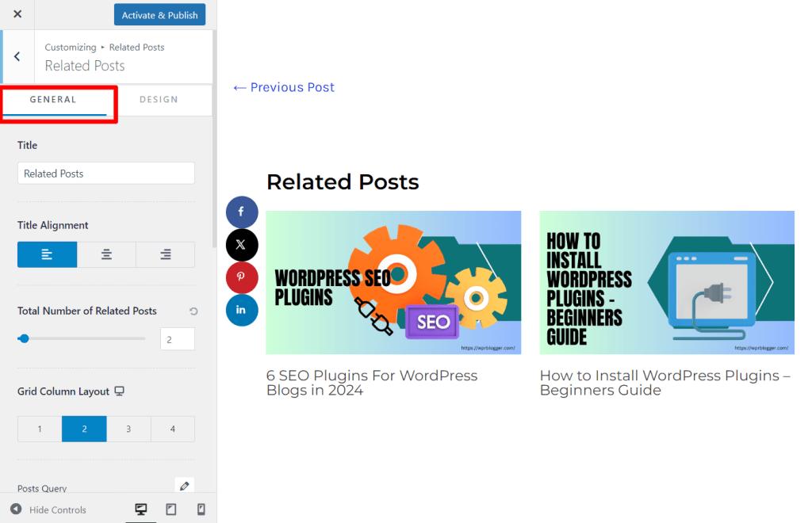Share on LinkedIn icon
Screen dimensions: 812x523
242,310
